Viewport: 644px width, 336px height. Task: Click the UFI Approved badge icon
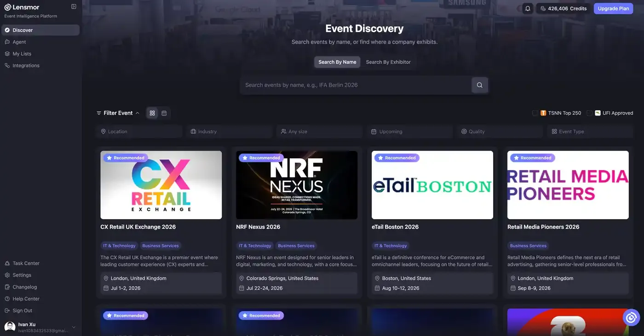(598, 113)
